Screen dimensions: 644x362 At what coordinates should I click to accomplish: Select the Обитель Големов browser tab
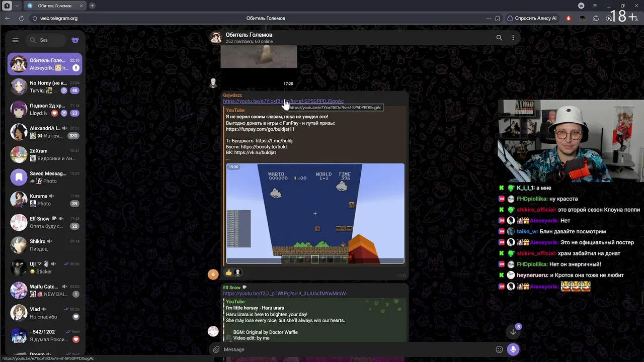[x=54, y=6]
